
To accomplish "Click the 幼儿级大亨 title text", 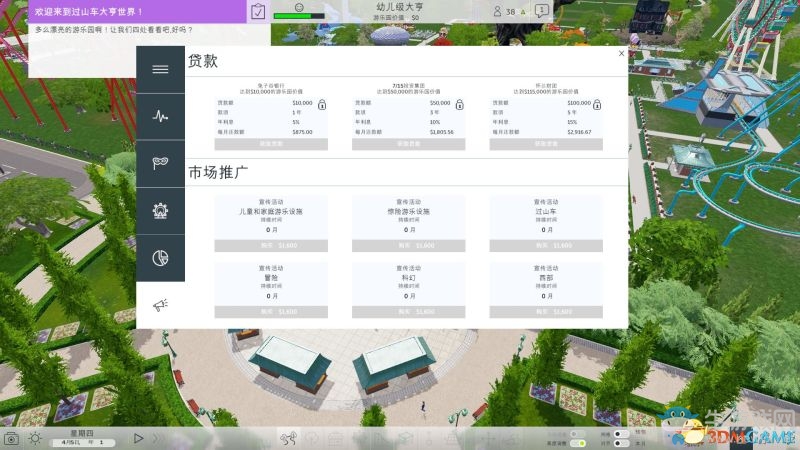I will pyautogui.click(x=399, y=7).
